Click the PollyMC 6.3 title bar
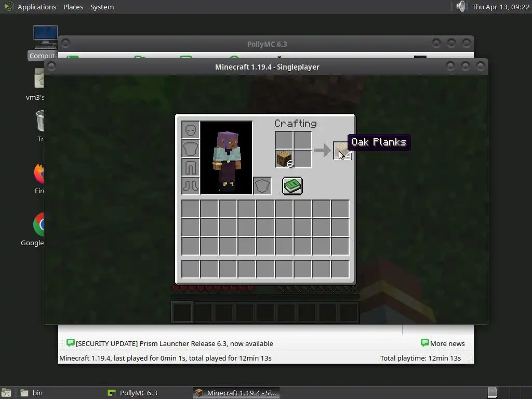This screenshot has height=399, width=532. coord(267,44)
